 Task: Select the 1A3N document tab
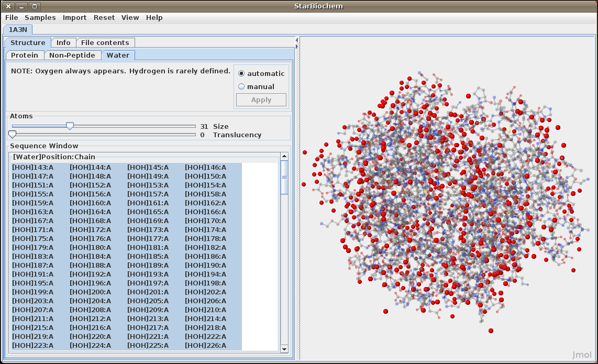pos(18,29)
